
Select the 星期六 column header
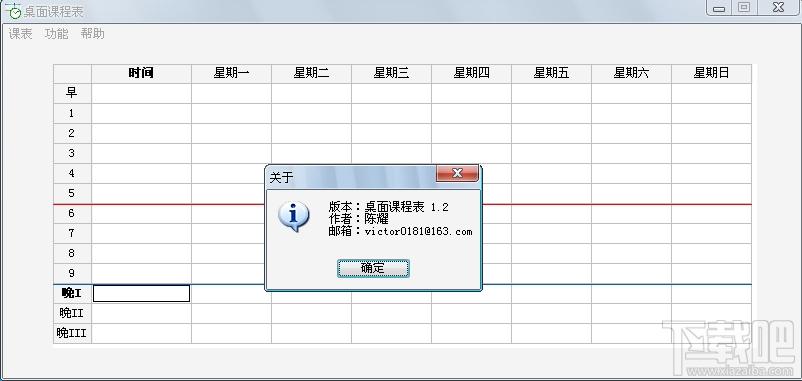point(632,74)
